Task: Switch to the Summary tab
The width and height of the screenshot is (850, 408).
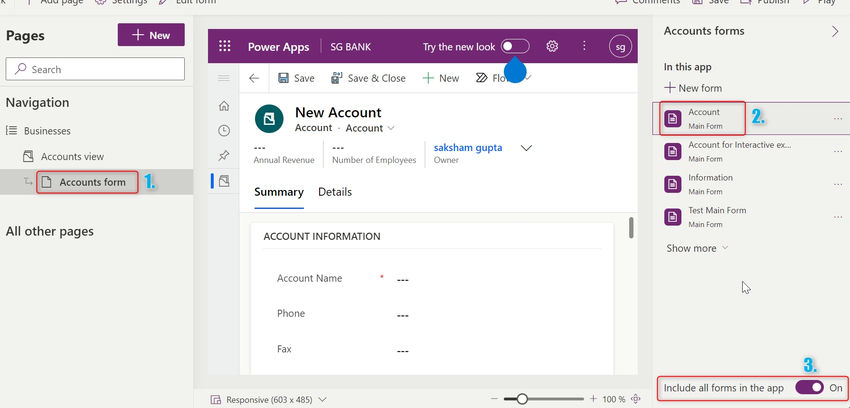Action: (279, 192)
